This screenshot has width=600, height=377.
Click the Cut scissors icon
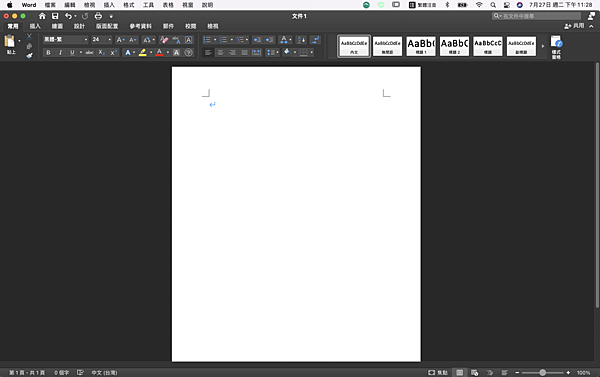coord(29,36)
